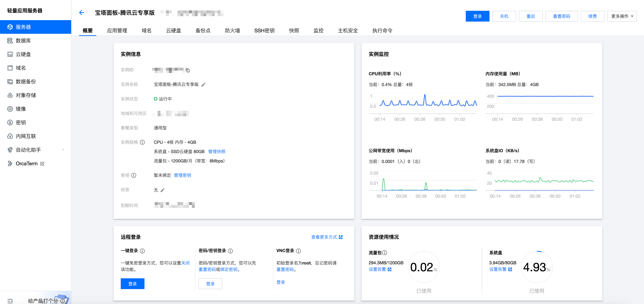Switch to the 防火墙 tab
The width and height of the screenshot is (644, 304).
pyautogui.click(x=233, y=31)
